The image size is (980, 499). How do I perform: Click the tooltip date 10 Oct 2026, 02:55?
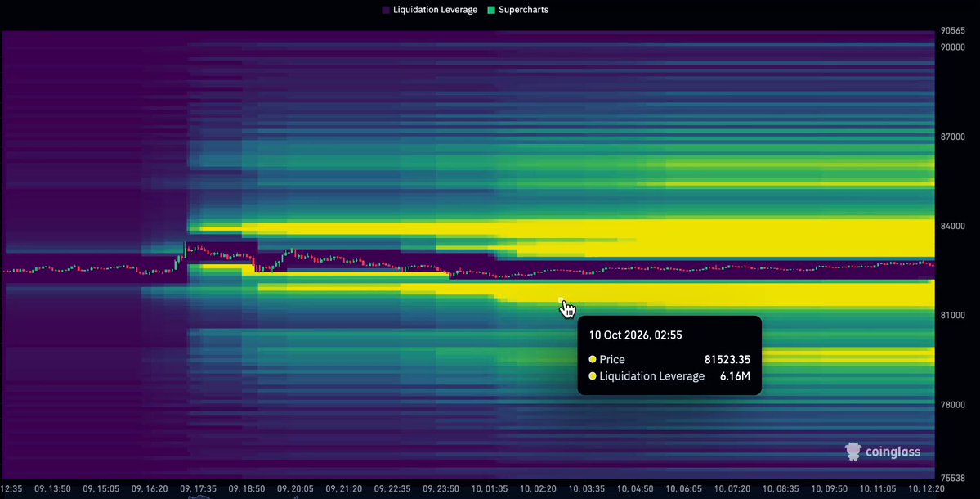click(x=635, y=335)
